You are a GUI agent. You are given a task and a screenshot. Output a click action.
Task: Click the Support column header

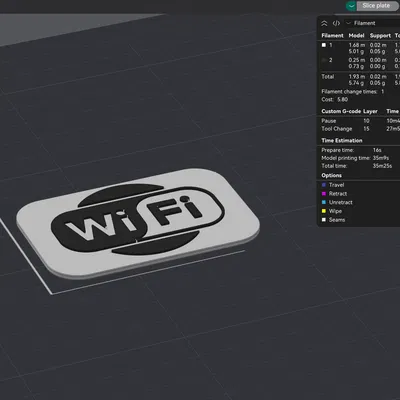click(x=380, y=35)
